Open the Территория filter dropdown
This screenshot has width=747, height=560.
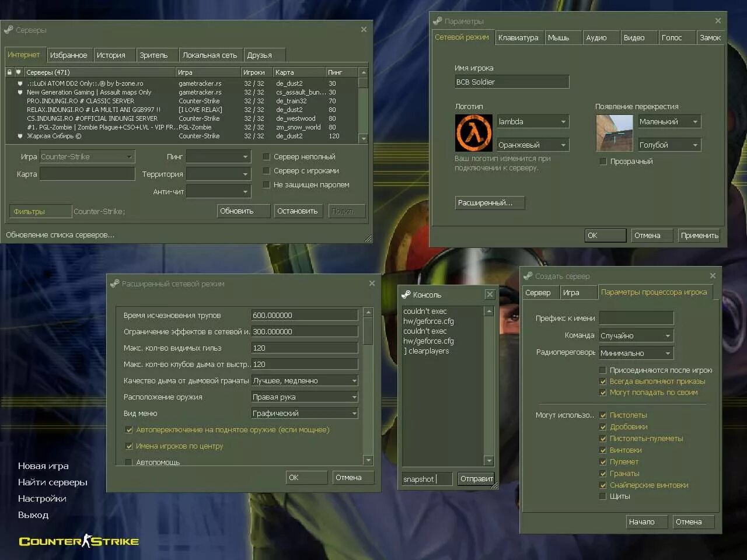(218, 174)
